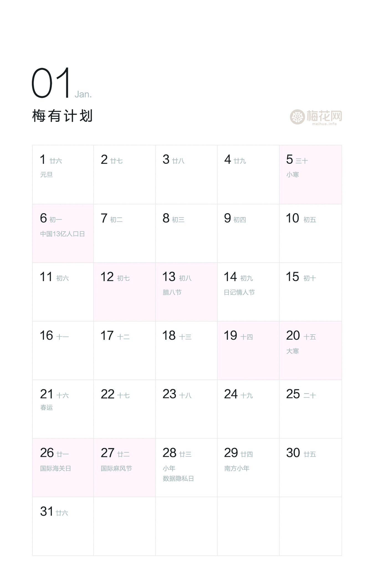The image size is (374, 588).
Task: Click the 日记情人节 event label
Action: (239, 292)
